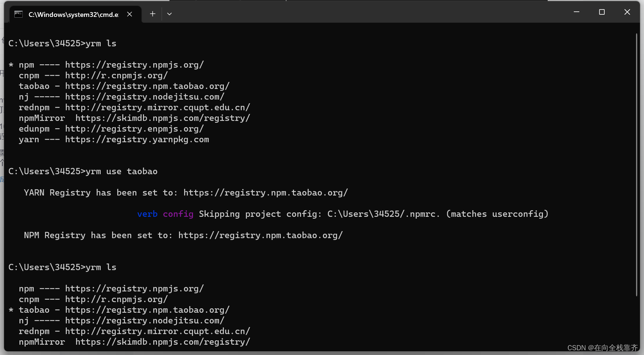The image size is (644, 355).
Task: Click the second nj nodejitsu row
Action: pos(122,321)
